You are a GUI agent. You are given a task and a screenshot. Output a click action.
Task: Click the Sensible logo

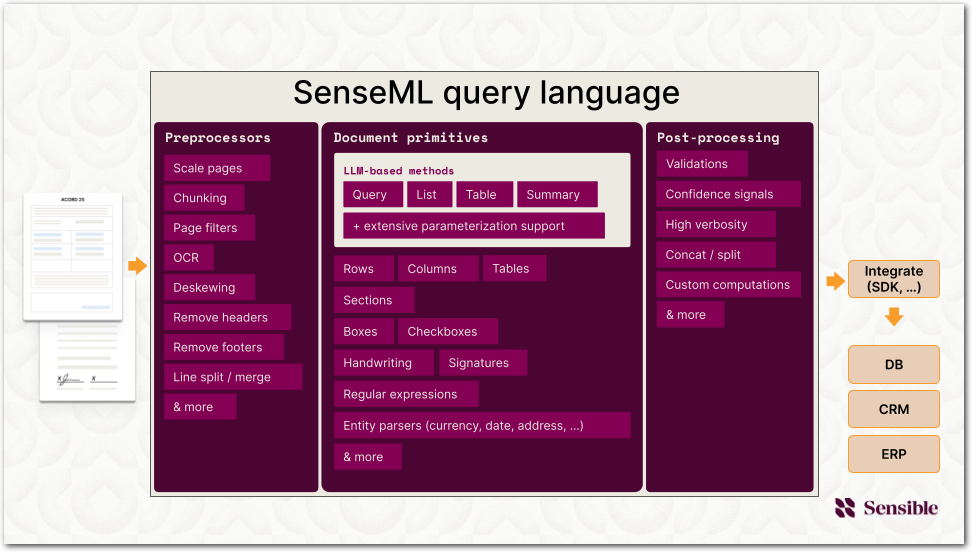(886, 508)
